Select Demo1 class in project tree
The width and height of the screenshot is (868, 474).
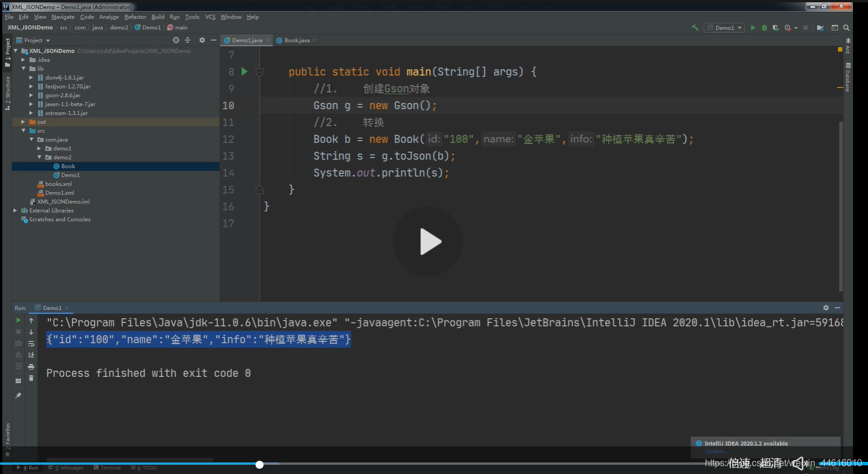[x=71, y=175]
